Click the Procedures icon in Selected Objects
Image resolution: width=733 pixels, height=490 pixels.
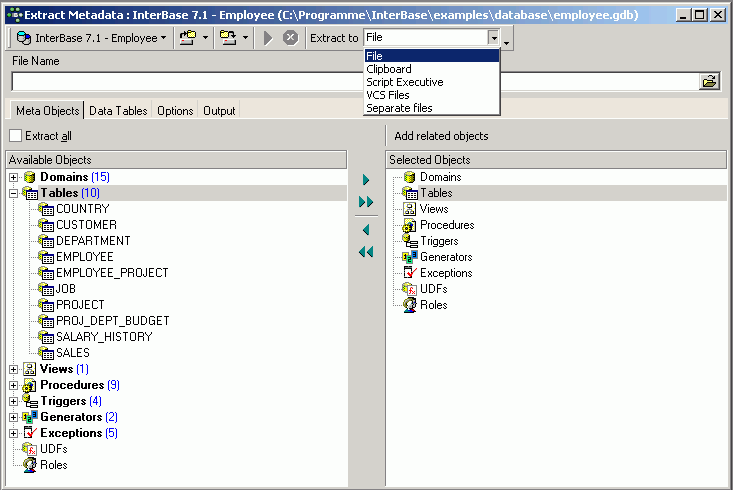(x=410, y=225)
